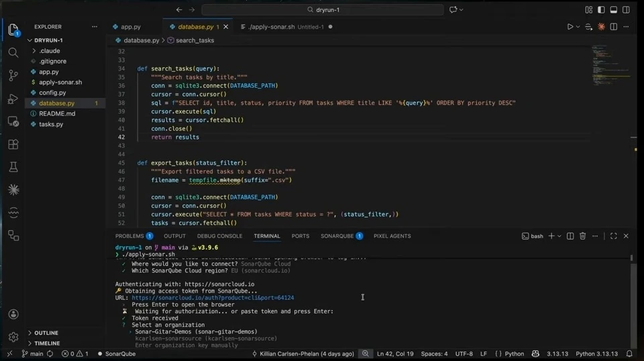Open the Claude starburst sidebar view
This screenshot has width=644, height=361.
(13, 190)
